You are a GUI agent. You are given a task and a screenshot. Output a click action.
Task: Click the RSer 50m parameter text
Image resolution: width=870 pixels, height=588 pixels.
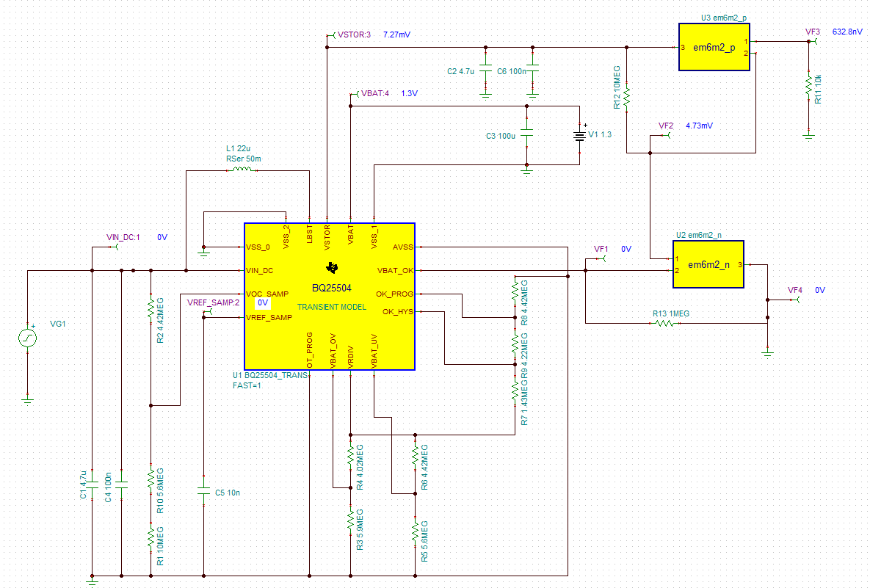(x=244, y=159)
